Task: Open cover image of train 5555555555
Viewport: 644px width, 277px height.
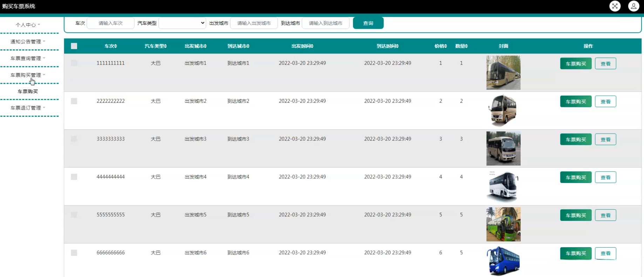Action: click(503, 224)
